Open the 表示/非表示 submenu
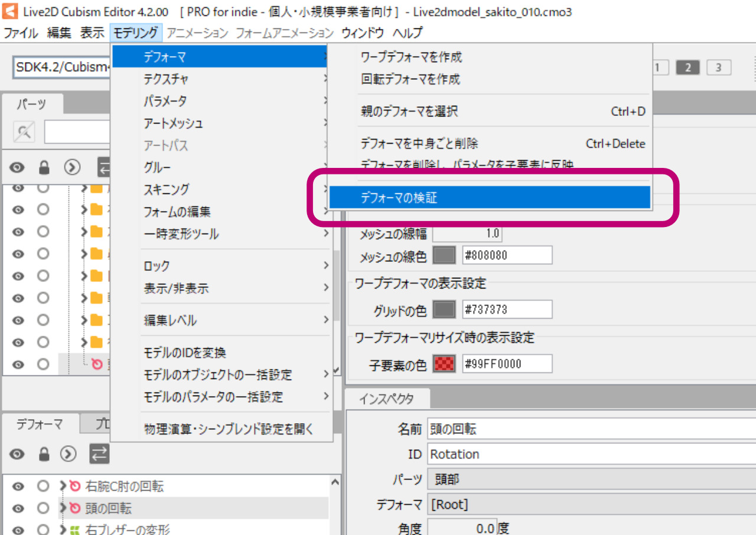756x535 pixels. [x=221, y=288]
